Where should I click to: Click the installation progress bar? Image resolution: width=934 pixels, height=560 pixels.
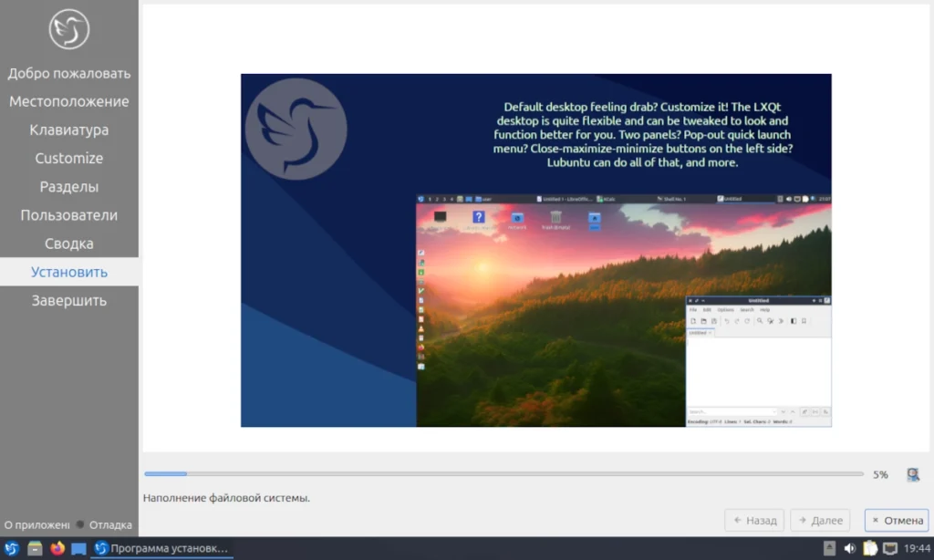tap(503, 474)
